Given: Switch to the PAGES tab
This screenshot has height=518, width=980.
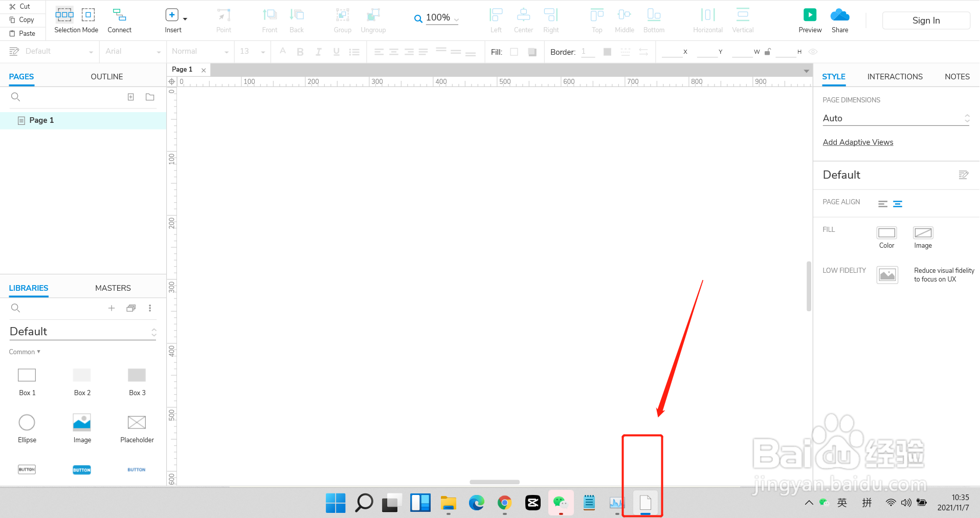Looking at the screenshot, I should [21, 77].
